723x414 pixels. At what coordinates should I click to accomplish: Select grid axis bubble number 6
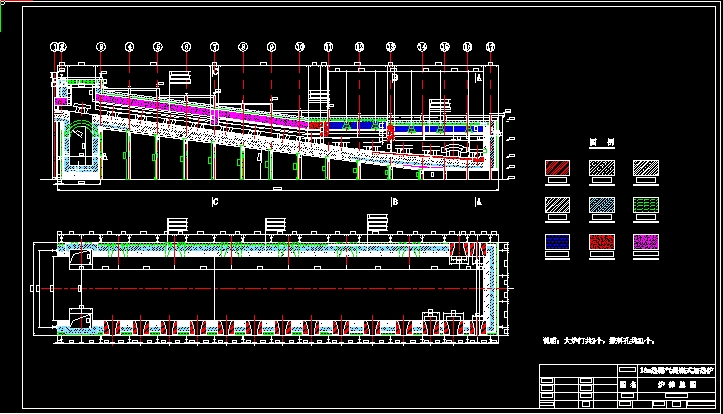pos(186,47)
